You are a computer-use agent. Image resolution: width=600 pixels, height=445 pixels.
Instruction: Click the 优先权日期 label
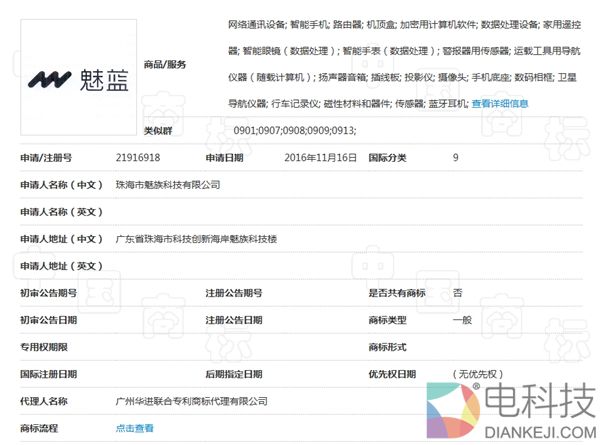pos(392,374)
